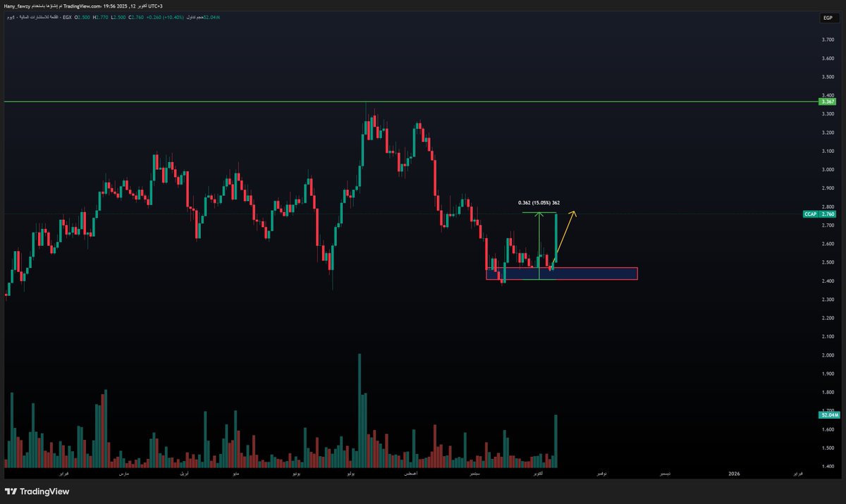This screenshot has width=846, height=504.
Task: Click the 1.500 price axis label
Action: click(x=828, y=448)
